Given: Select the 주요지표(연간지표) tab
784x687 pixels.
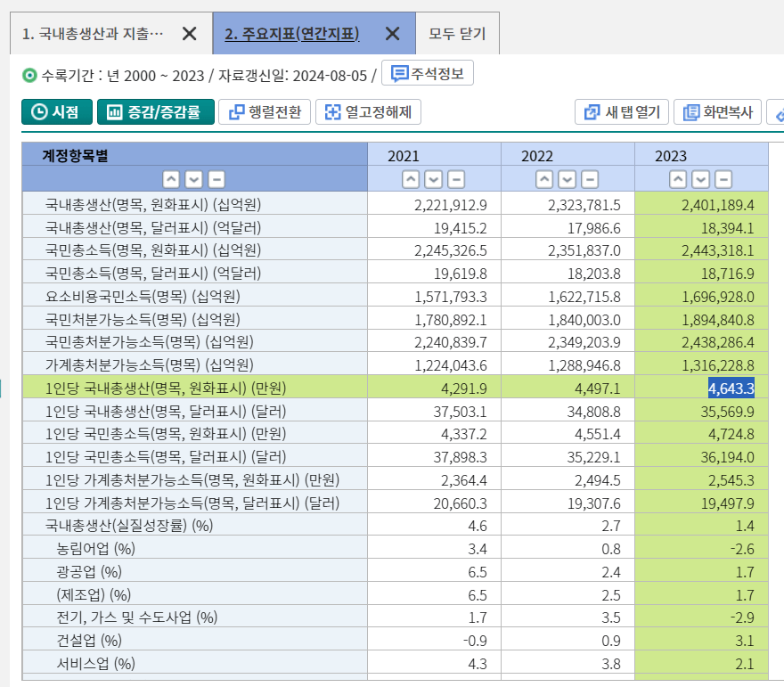Looking at the screenshot, I should (x=291, y=34).
